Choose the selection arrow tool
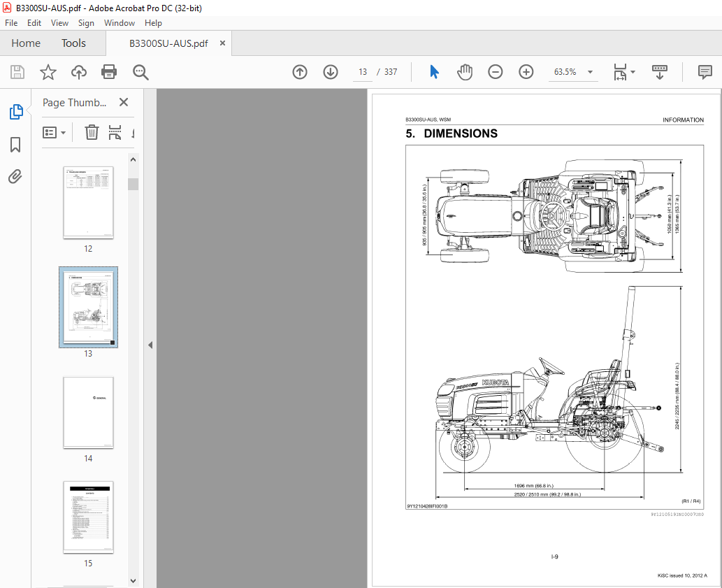 434,72
